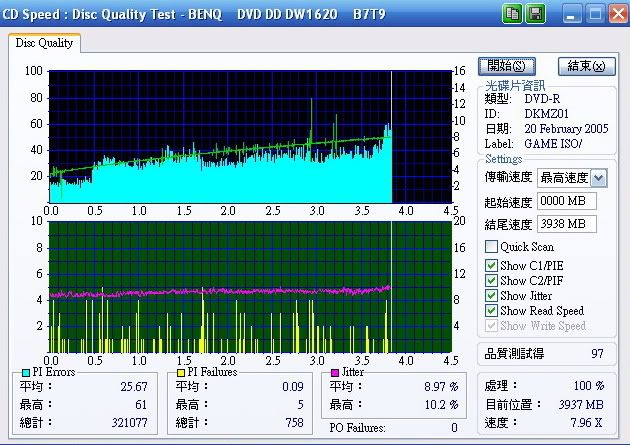Click the 光碟片資訊 group label

click(x=515, y=86)
